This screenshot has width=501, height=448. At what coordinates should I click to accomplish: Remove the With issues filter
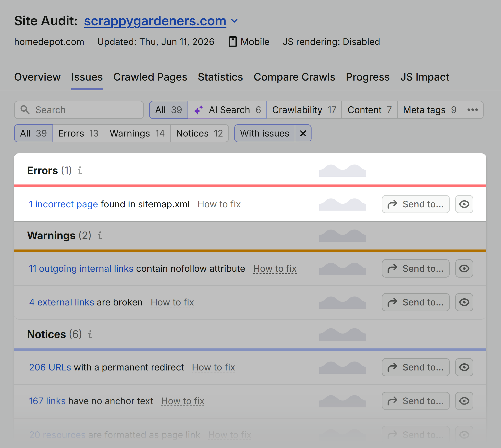303,133
